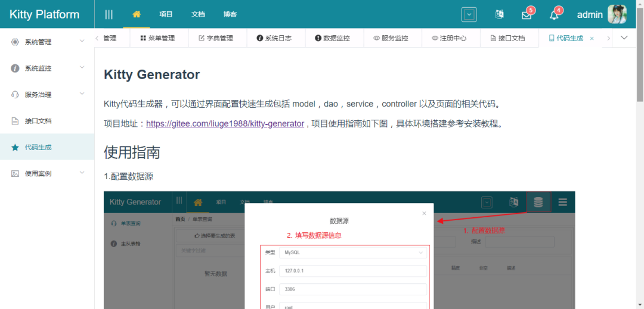
Task: Switch to the 服务监控 tab
Action: (392, 38)
